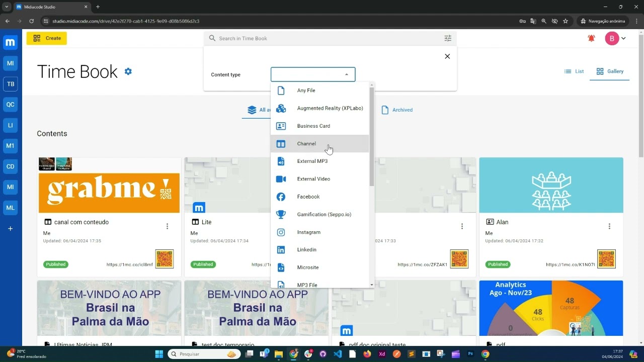644x362 pixels.
Task: Open the Alan business card thumbnail
Action: [x=551, y=186]
